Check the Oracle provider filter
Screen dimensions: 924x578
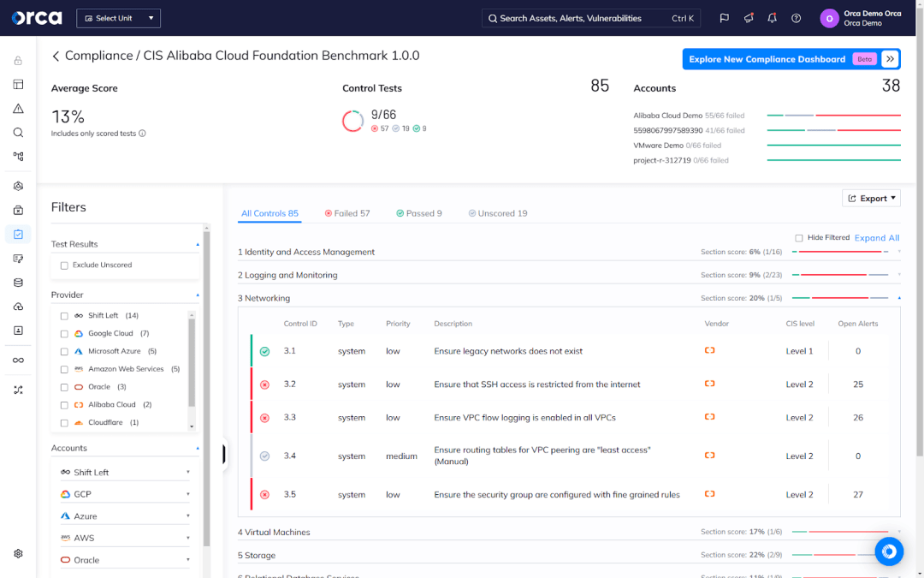(64, 388)
